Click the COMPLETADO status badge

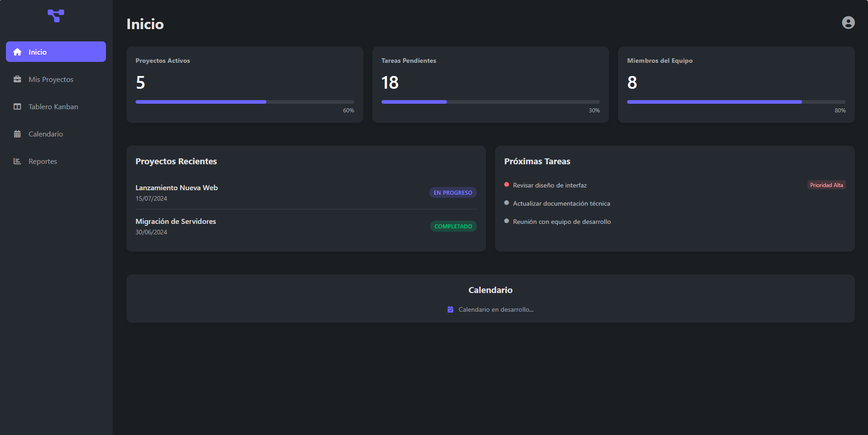click(453, 226)
